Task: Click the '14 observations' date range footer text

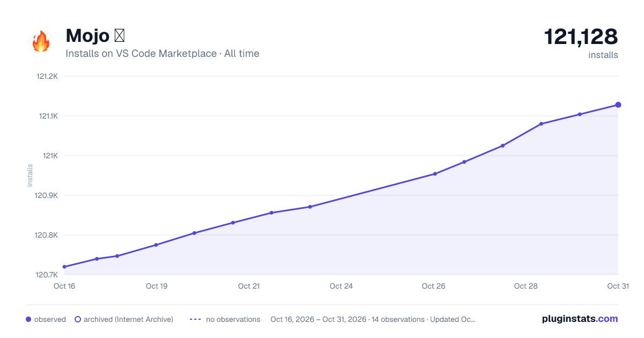Action: (373, 319)
